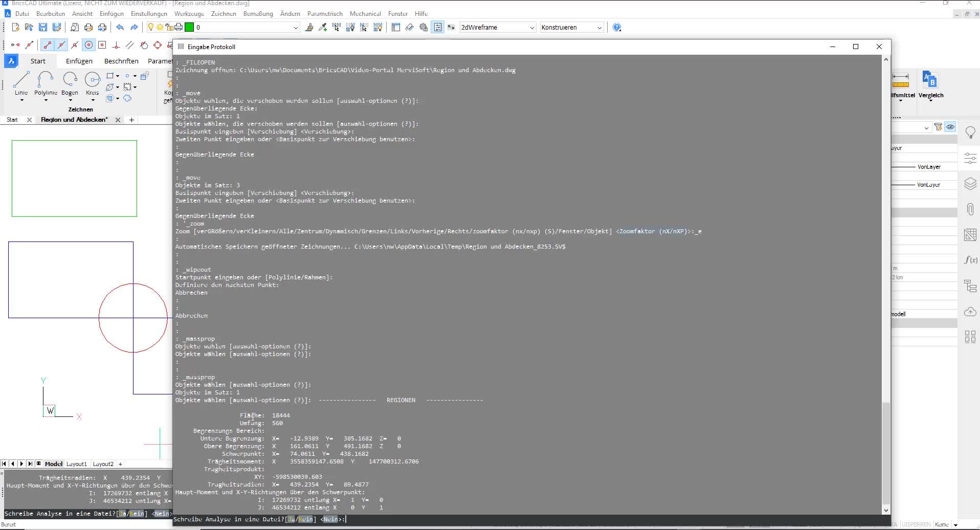Open the Attachments paperclip panel
980x530 pixels.
970,209
